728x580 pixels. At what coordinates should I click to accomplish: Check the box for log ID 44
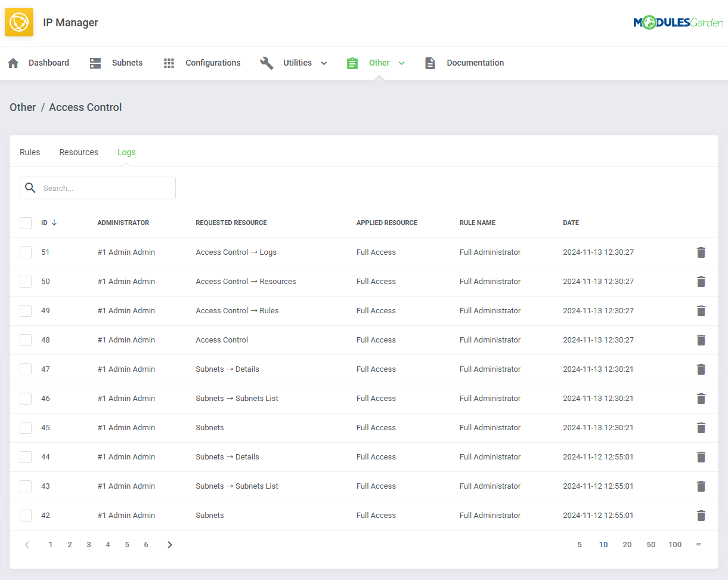pyautogui.click(x=26, y=457)
